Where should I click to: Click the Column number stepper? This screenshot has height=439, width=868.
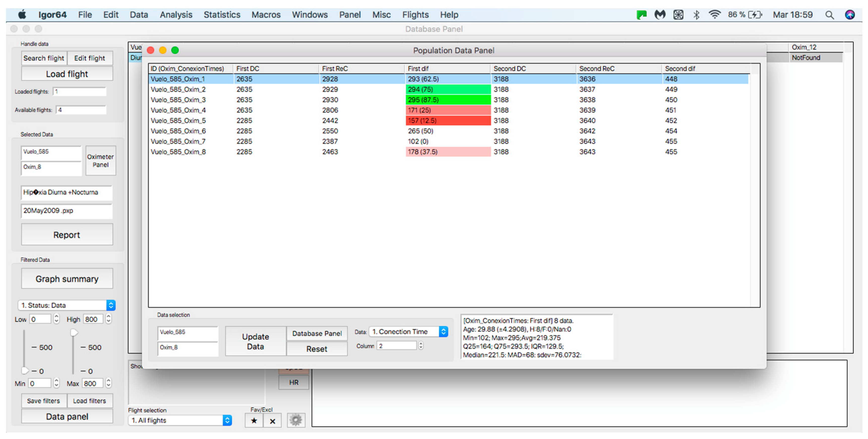click(420, 346)
